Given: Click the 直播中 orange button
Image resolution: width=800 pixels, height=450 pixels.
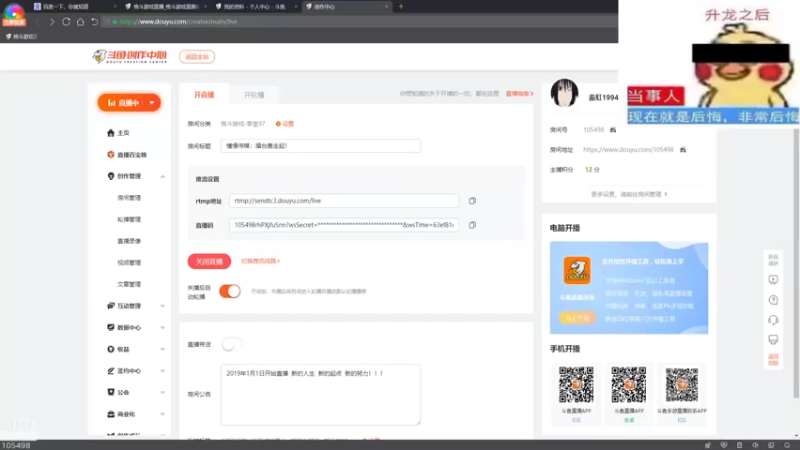Looking at the screenshot, I should 129,103.
